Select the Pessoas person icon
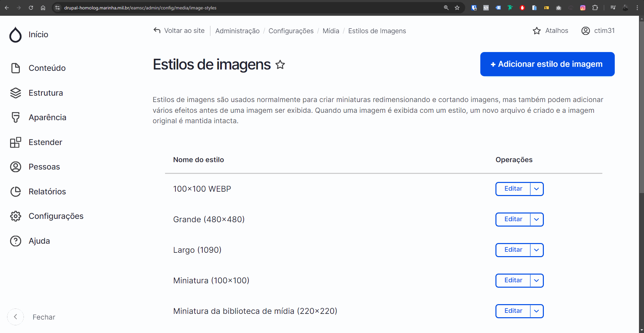This screenshot has width=644, height=333. coord(15,167)
